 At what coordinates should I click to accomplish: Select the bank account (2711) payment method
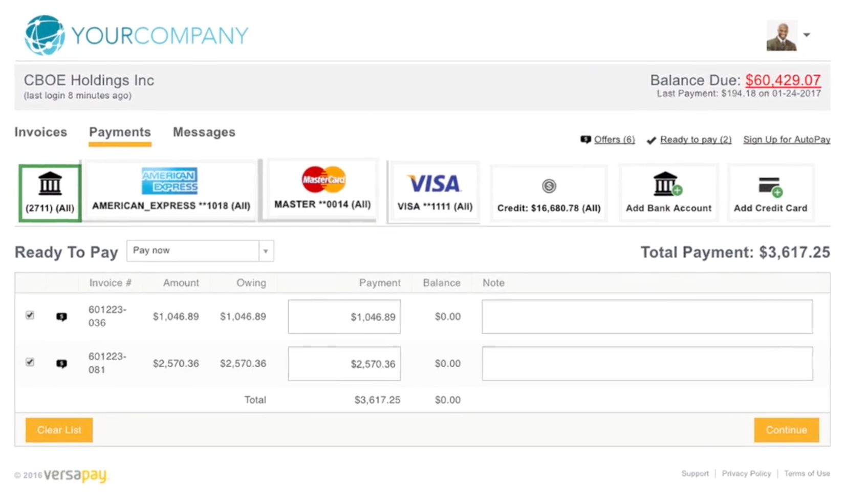(50, 193)
